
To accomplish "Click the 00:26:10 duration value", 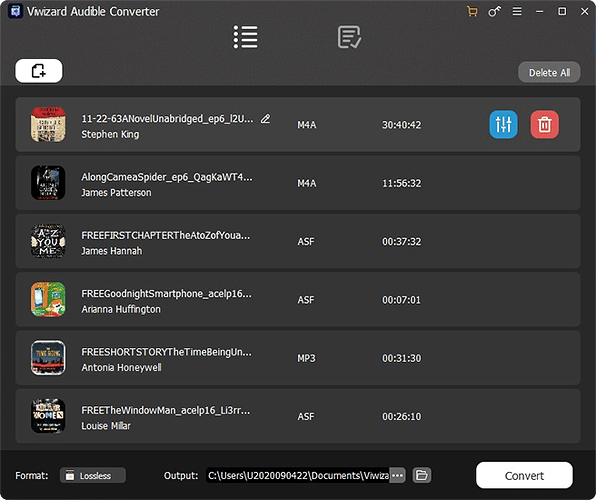I will click(x=401, y=416).
